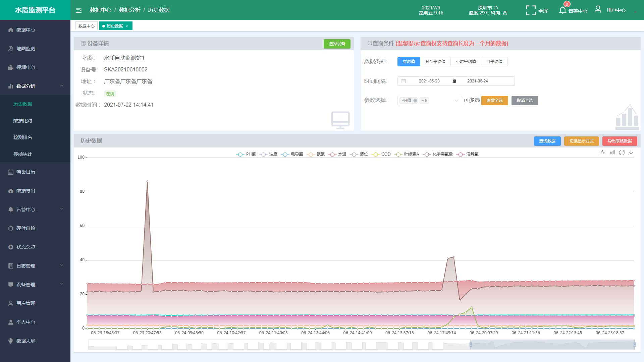Open 视频中心 in the sidebar
The height and width of the screenshot is (362, 644).
(x=35, y=67)
